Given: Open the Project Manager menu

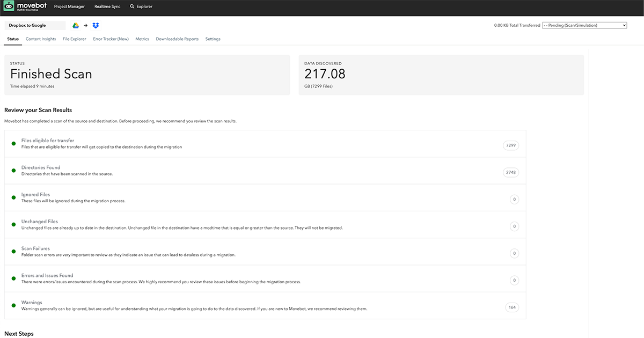Looking at the screenshot, I should (69, 6).
